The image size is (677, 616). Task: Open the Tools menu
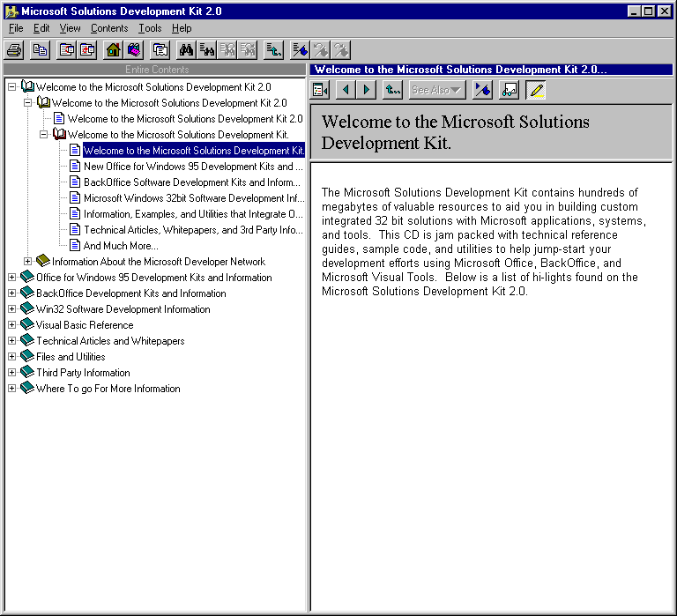coord(150,28)
